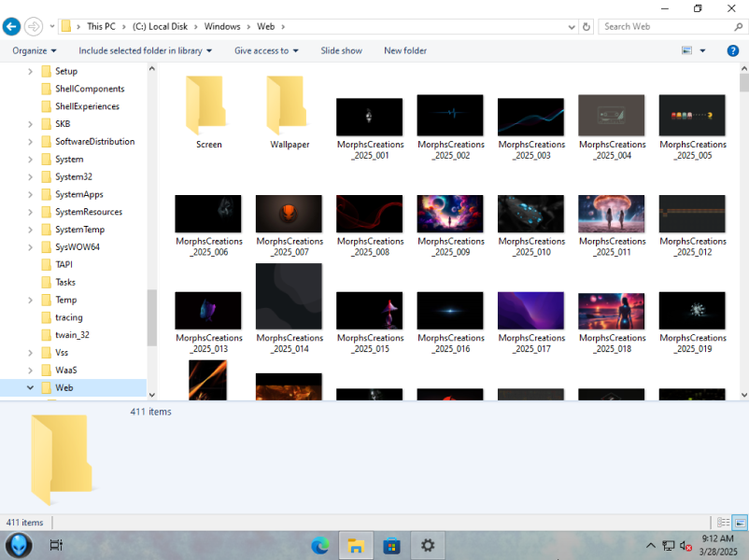Image resolution: width=749 pixels, height=560 pixels.
Task: Open the Alienware Start button
Action: (x=19, y=545)
